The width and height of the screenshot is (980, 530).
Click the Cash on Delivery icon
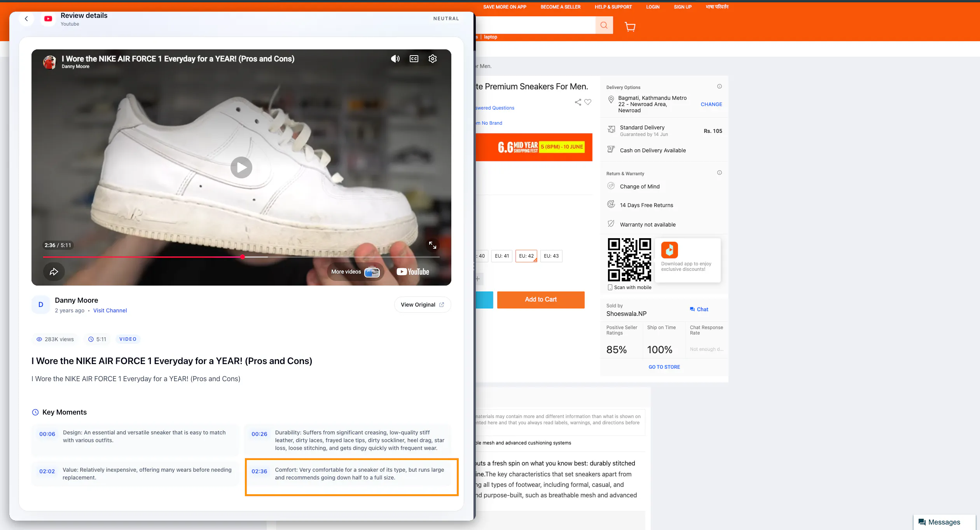tap(611, 150)
